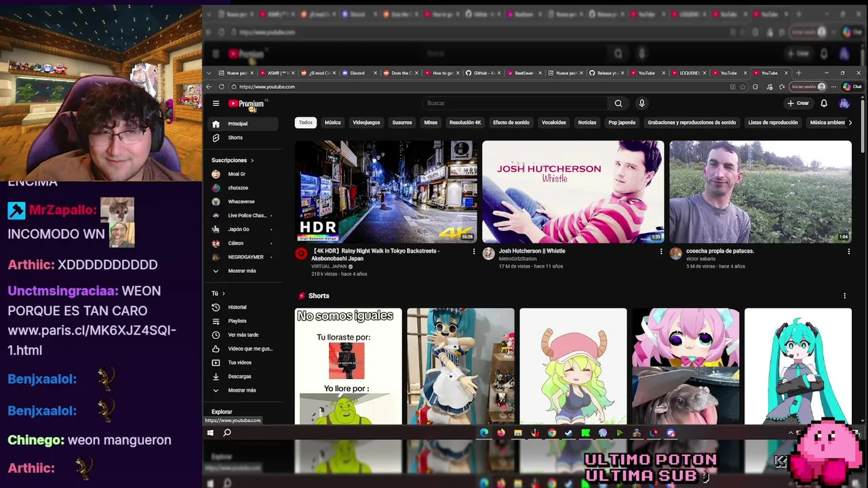Play the Josh Hutcherson Whistle thumbnail
Image resolution: width=868 pixels, height=488 pixels.
pyautogui.click(x=573, y=192)
